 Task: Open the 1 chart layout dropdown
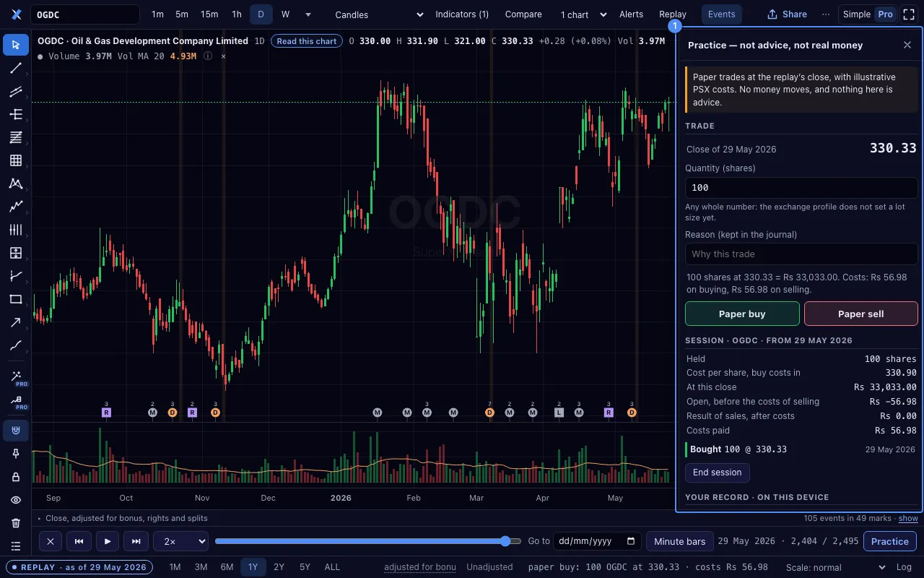coord(583,14)
